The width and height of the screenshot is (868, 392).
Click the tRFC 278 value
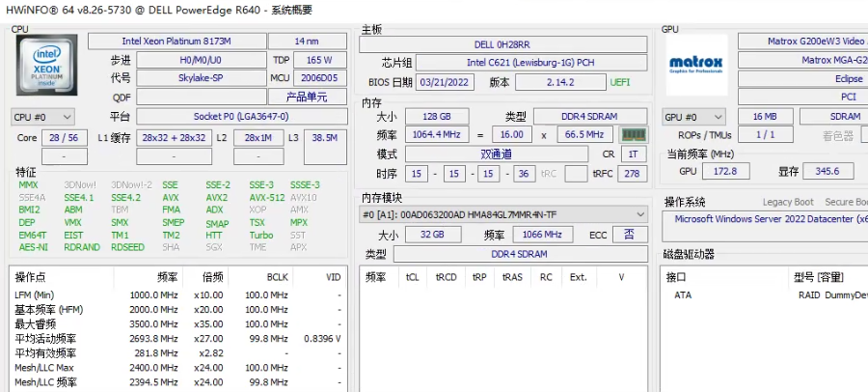point(632,174)
